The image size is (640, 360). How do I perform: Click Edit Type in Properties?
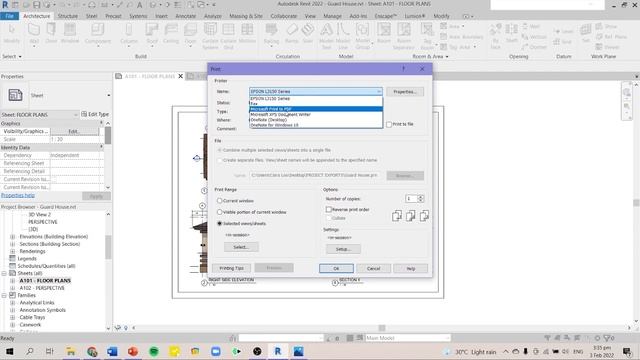[95, 114]
